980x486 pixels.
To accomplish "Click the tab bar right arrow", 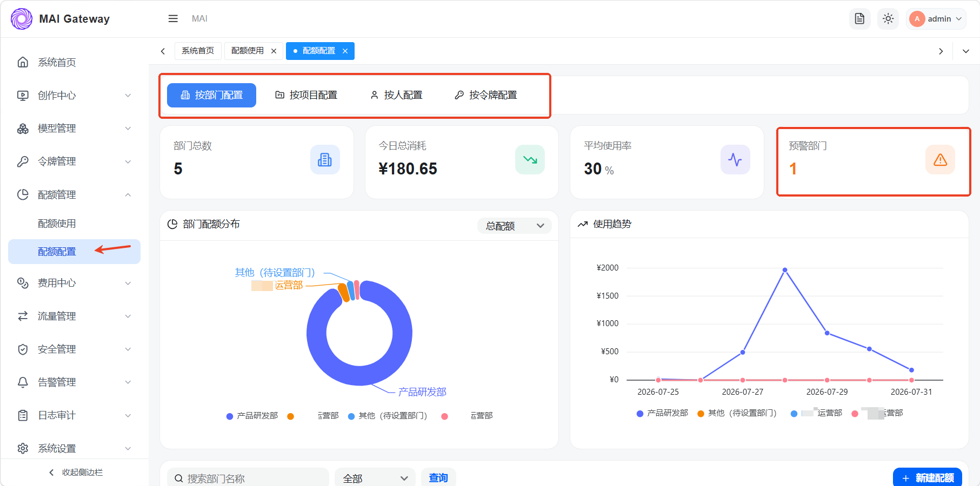I will click(x=941, y=51).
